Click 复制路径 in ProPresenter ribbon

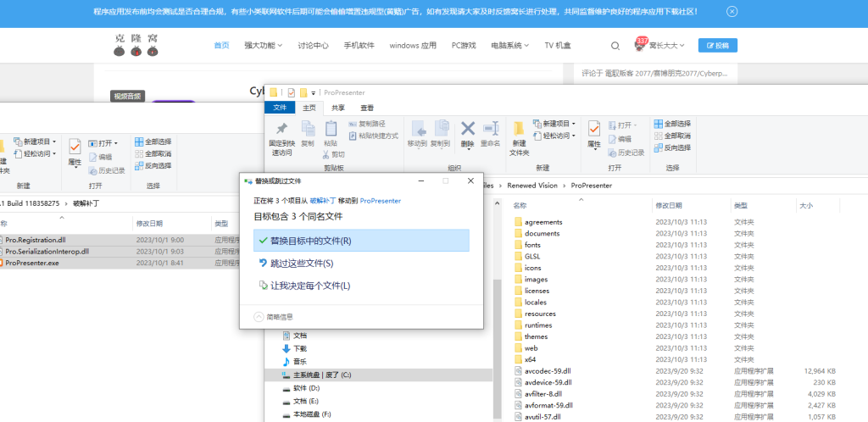pyautogui.click(x=367, y=124)
